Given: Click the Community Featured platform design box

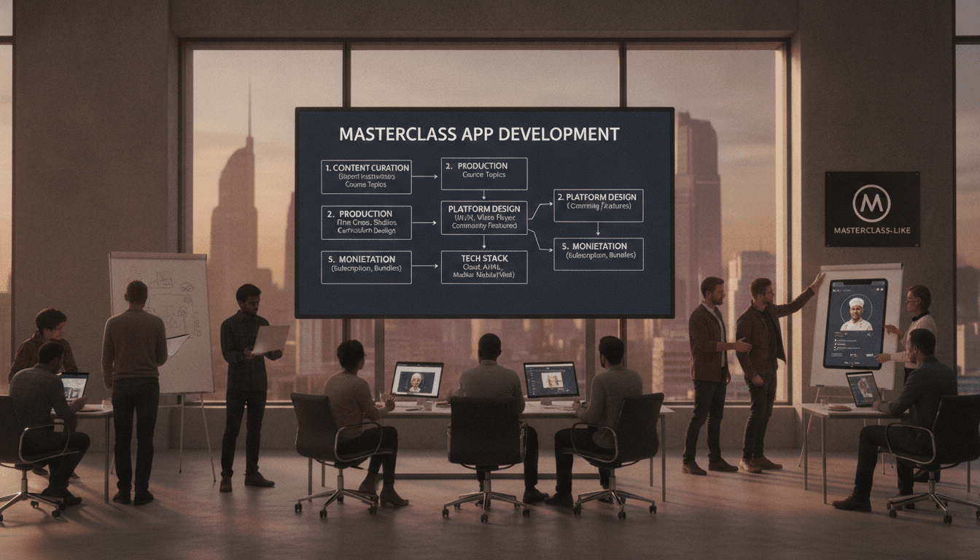Looking at the screenshot, I should [484, 217].
